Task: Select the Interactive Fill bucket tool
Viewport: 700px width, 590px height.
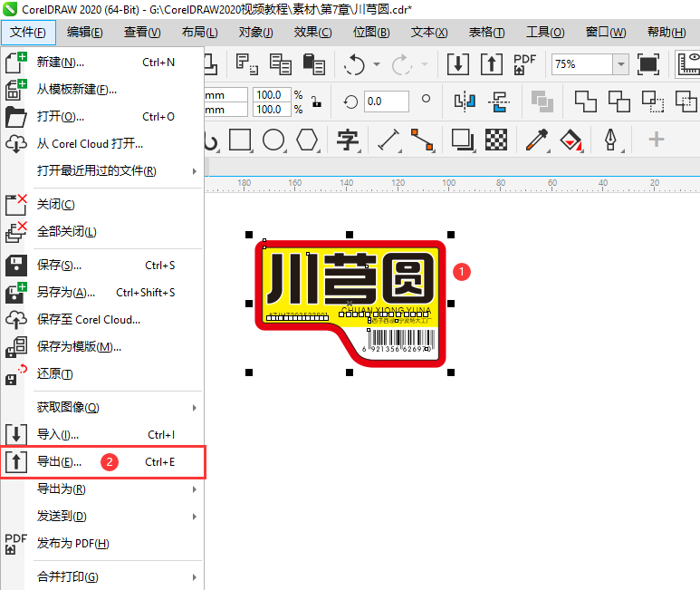Action: click(571, 140)
